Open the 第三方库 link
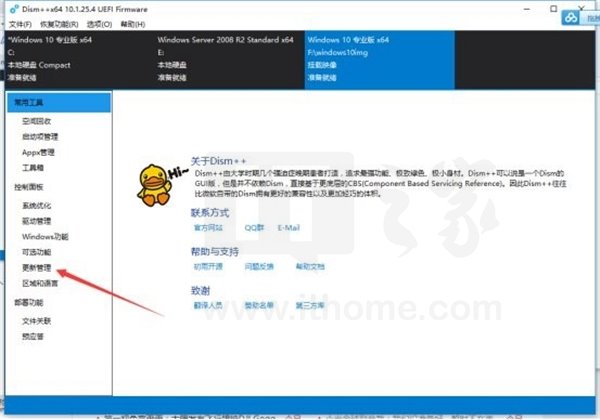The width and height of the screenshot is (600, 420). pyautogui.click(x=310, y=305)
